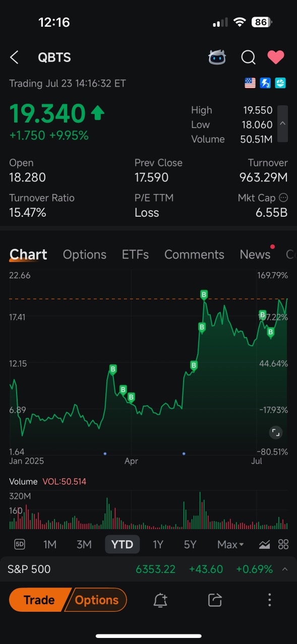This screenshot has height=644, width=297.
Task: Open the chart type indicator icon
Action: coord(264,544)
